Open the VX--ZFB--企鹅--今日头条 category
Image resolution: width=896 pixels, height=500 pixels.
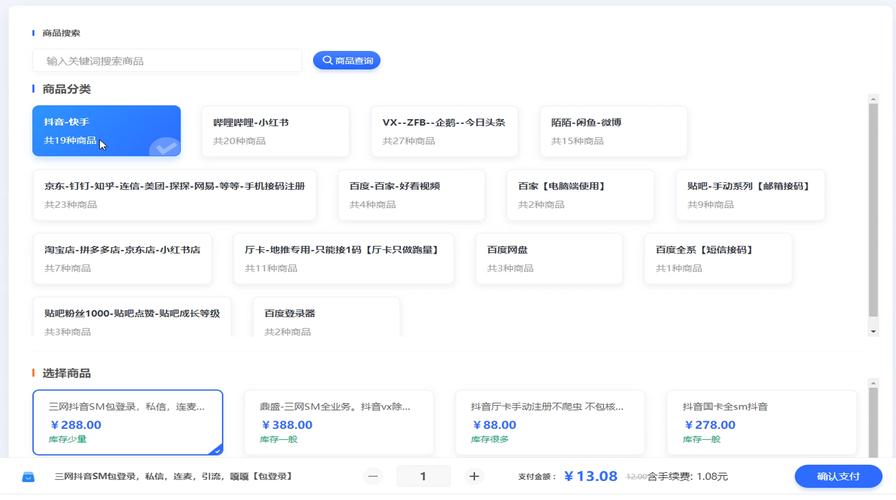point(444,131)
